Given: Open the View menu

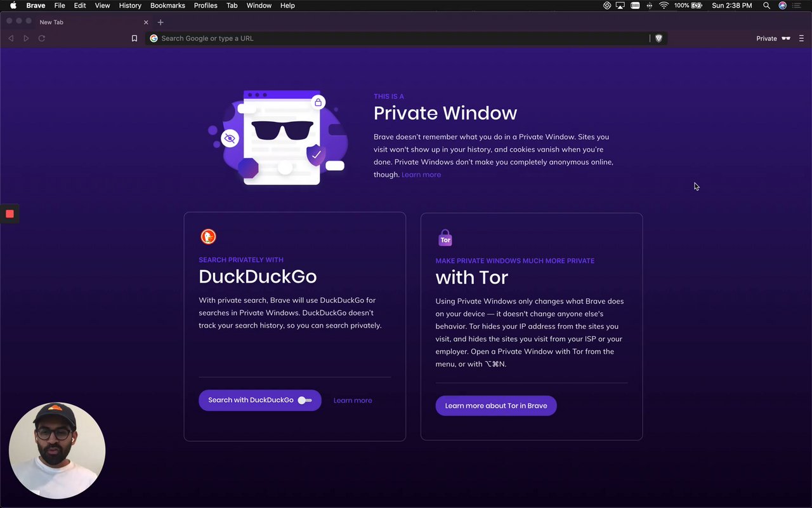Looking at the screenshot, I should click(102, 5).
